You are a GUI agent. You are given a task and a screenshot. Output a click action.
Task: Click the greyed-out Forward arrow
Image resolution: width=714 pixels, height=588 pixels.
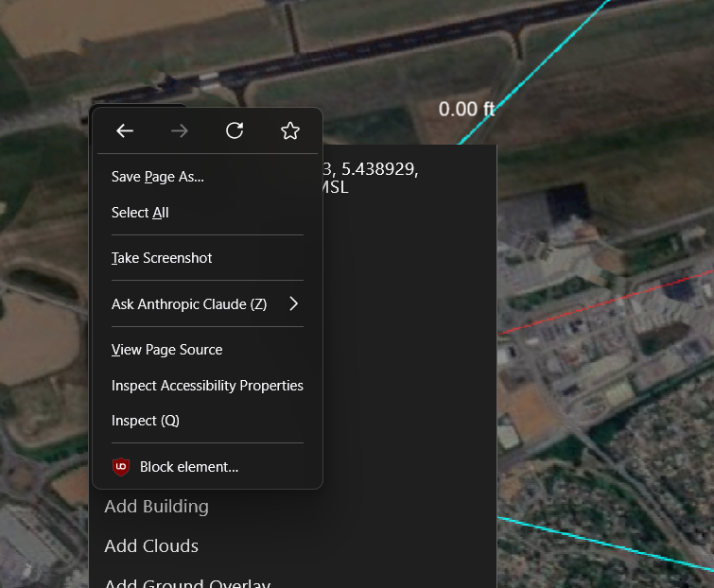(x=180, y=131)
